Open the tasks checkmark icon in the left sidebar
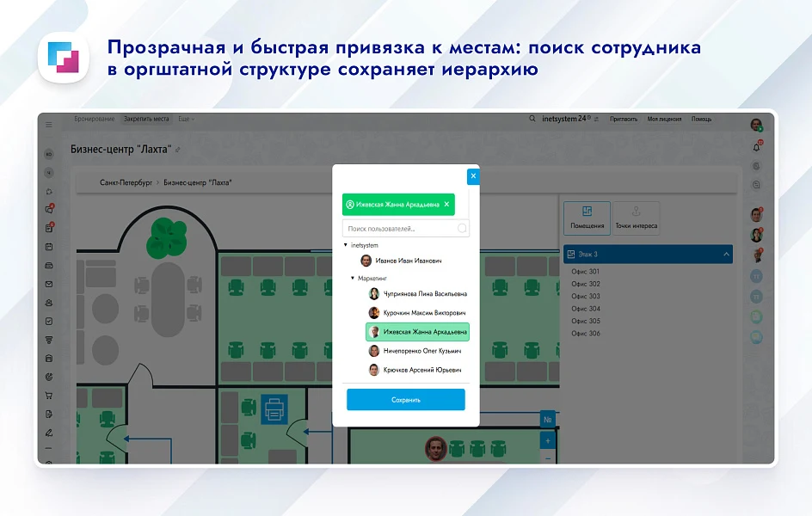The height and width of the screenshot is (516, 812). [49, 322]
